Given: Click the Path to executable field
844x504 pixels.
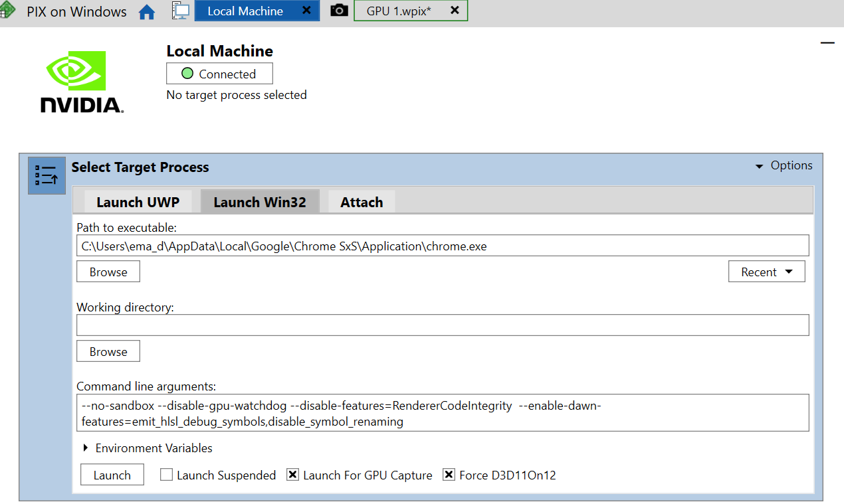Looking at the screenshot, I should 443,246.
